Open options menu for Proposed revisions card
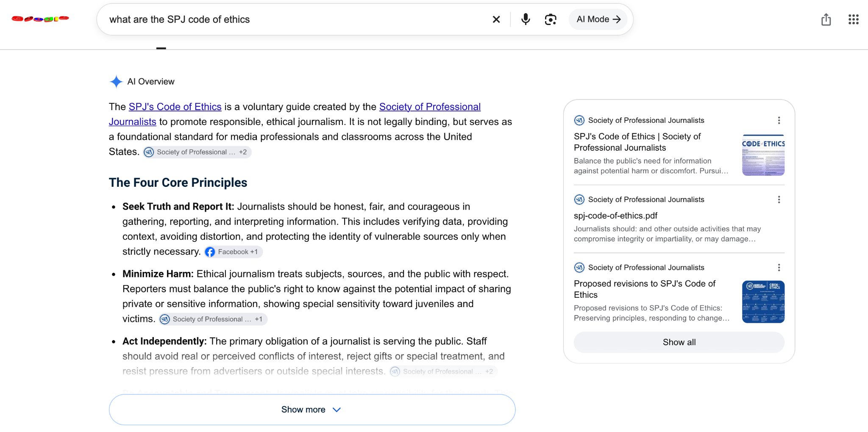 779,267
